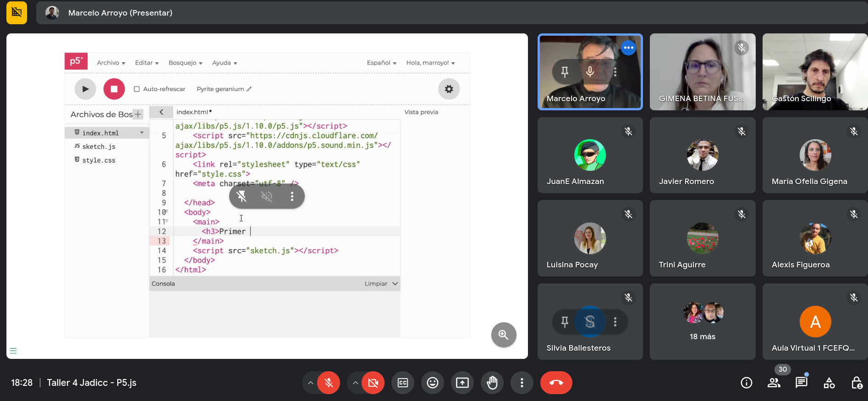
Task: Open more options on Marcelo Arroyo's tile
Action: pyautogui.click(x=615, y=71)
